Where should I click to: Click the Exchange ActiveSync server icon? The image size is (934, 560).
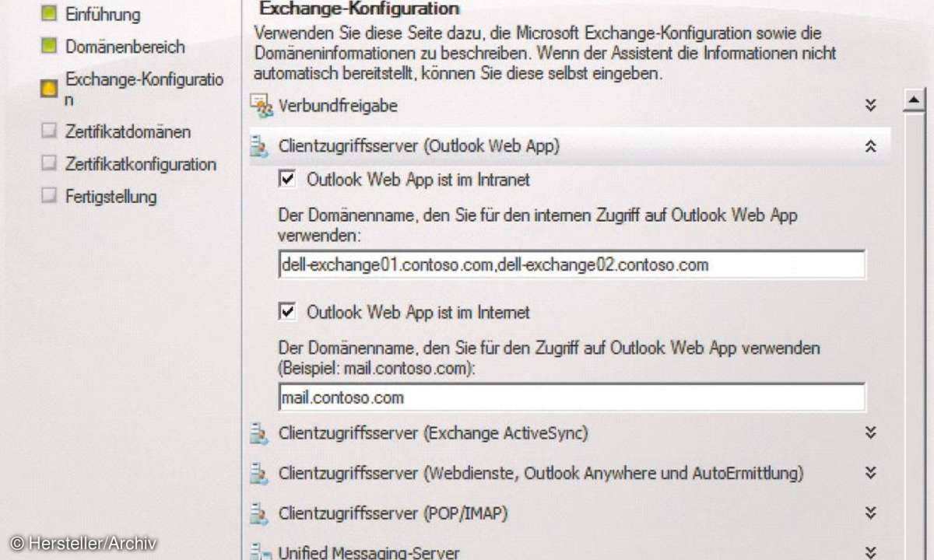tap(259, 433)
